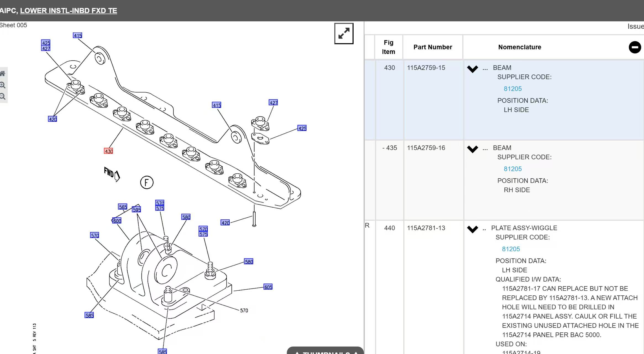
Task: Select callout 585 at bottom of diagram
Action: (162, 352)
